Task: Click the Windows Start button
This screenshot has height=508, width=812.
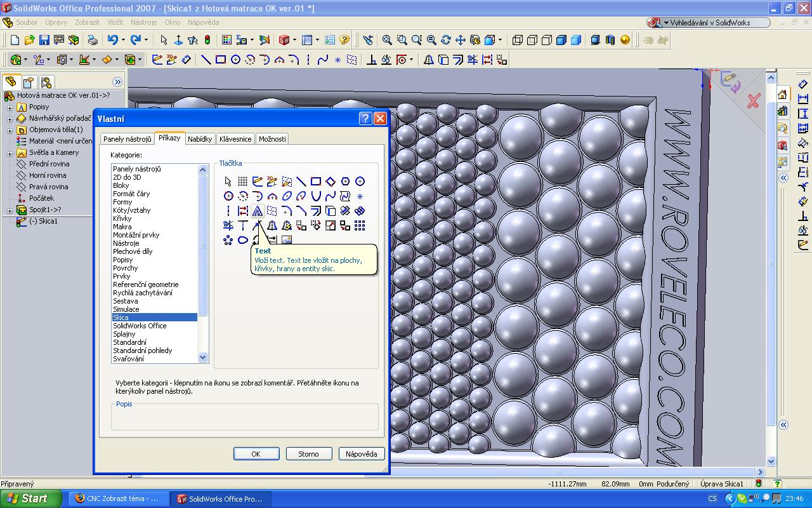Action: [x=30, y=498]
